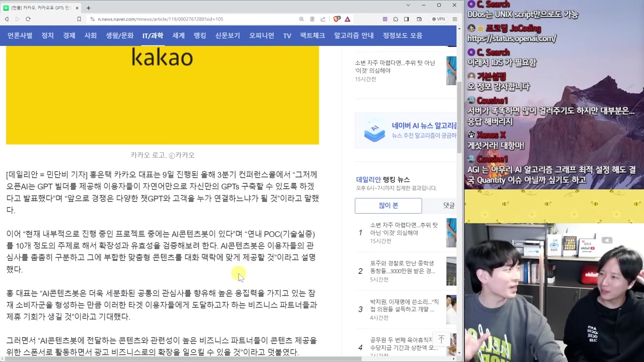Select the 많이 본 tab

pyautogui.click(x=389, y=205)
